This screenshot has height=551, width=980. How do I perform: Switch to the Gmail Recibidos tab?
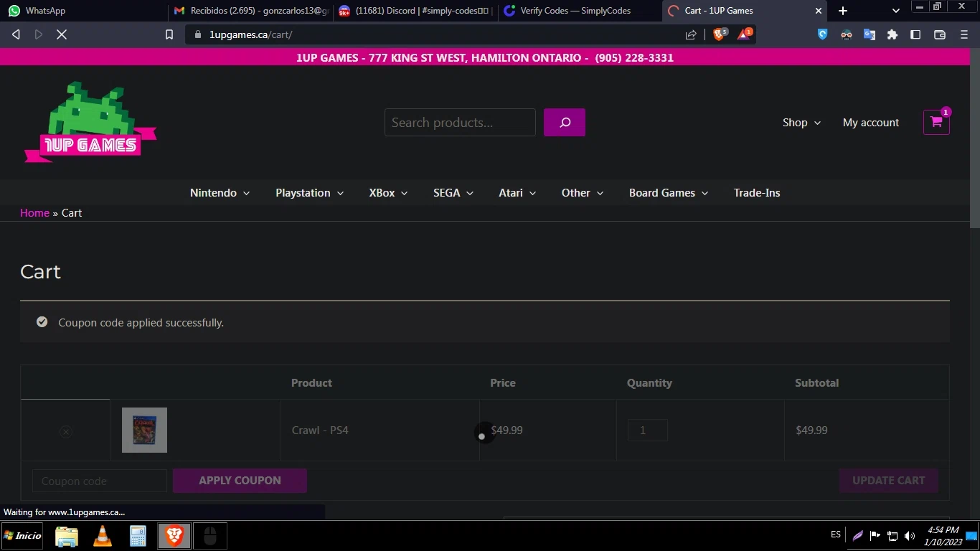point(250,11)
